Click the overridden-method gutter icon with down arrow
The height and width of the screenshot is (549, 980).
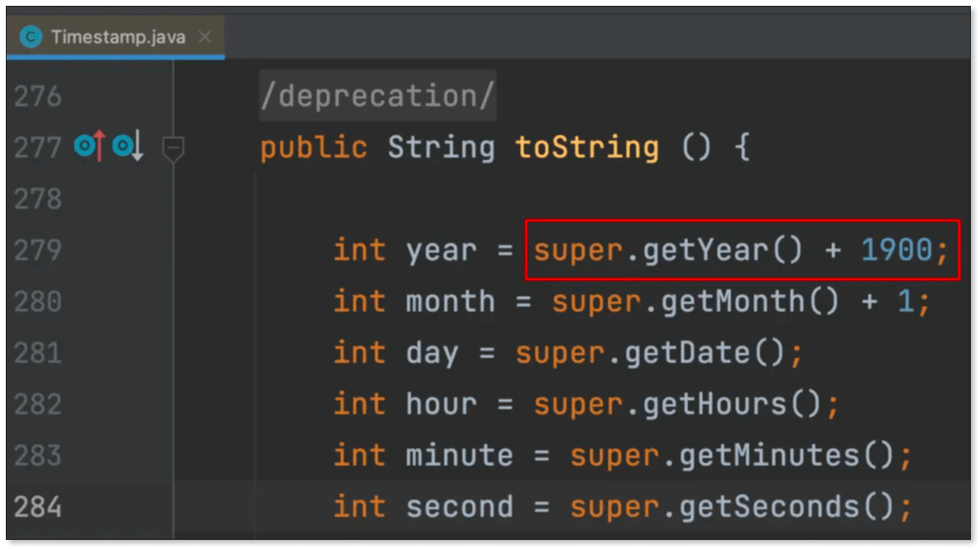[x=127, y=145]
